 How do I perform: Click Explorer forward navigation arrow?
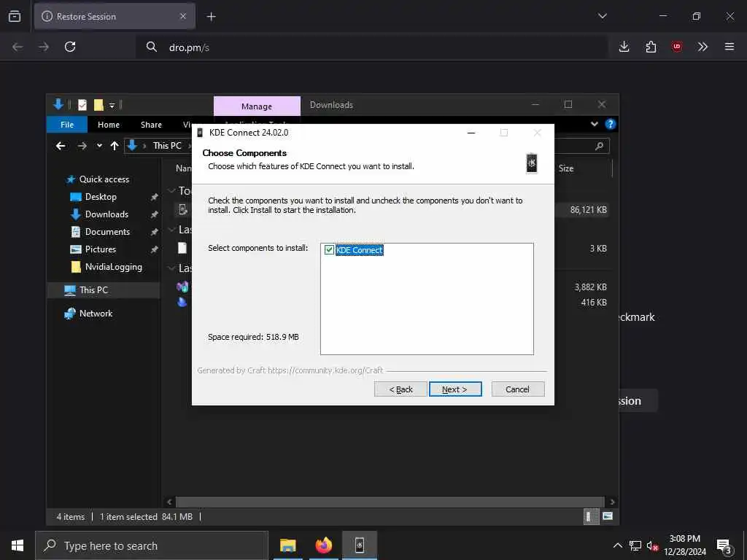click(x=82, y=146)
